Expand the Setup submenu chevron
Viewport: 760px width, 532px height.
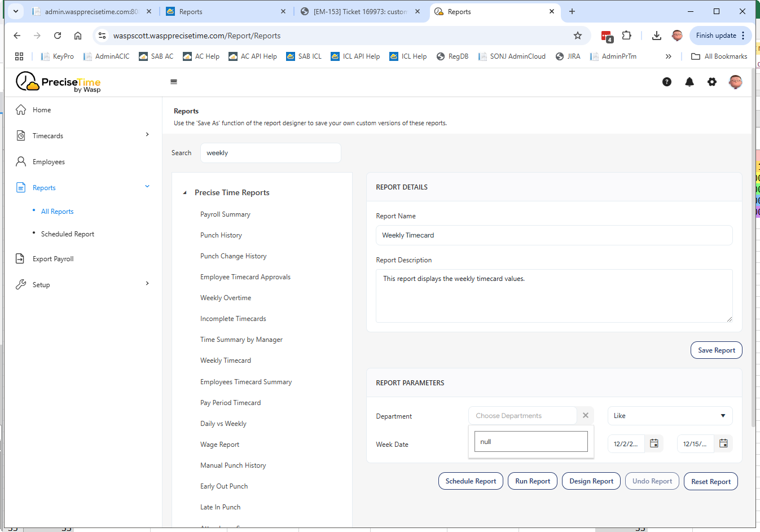click(147, 284)
